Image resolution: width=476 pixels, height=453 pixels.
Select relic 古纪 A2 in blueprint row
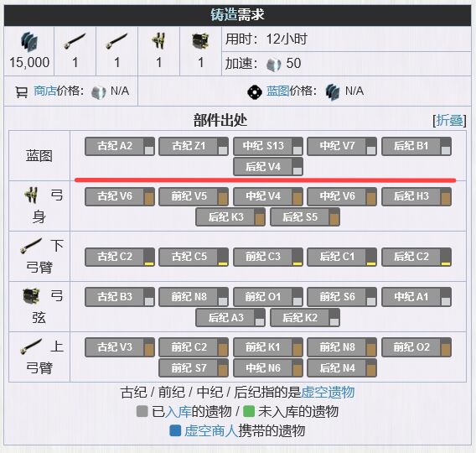120,146
